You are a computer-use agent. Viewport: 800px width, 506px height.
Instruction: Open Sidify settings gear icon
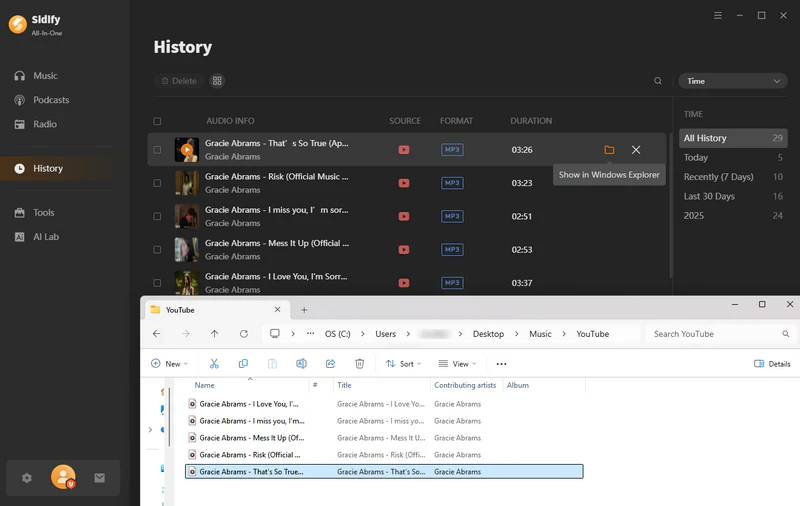[27, 478]
